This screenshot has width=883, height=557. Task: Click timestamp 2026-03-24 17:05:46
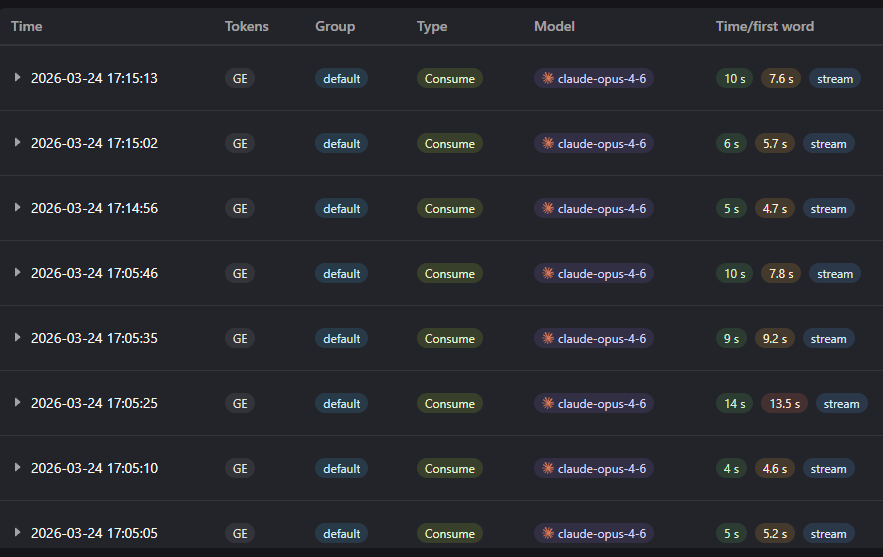(94, 273)
